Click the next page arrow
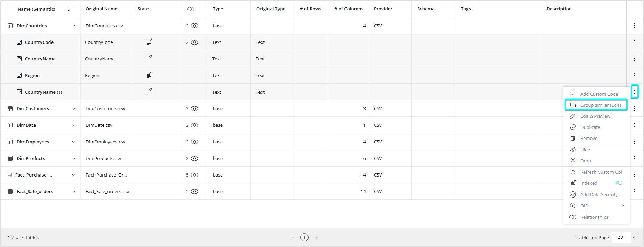644x247 pixels. [x=316, y=237]
